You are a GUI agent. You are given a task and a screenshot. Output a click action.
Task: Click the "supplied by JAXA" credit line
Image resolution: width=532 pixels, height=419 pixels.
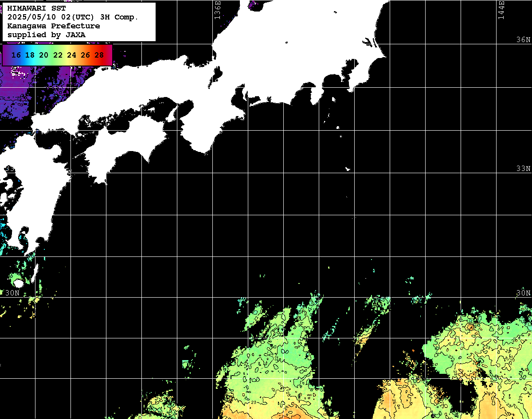point(47,35)
